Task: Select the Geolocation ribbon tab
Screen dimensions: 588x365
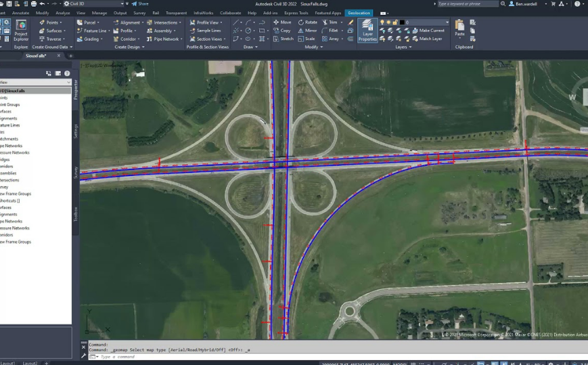Action: click(x=359, y=13)
